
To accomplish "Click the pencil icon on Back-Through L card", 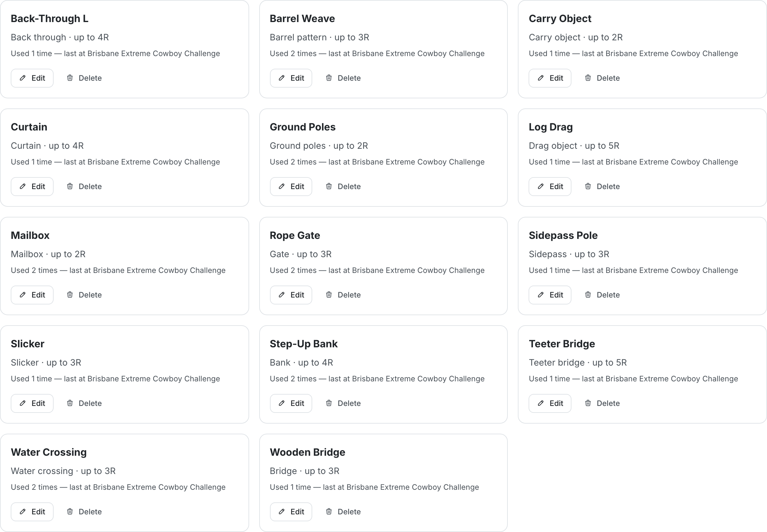I will pyautogui.click(x=23, y=78).
